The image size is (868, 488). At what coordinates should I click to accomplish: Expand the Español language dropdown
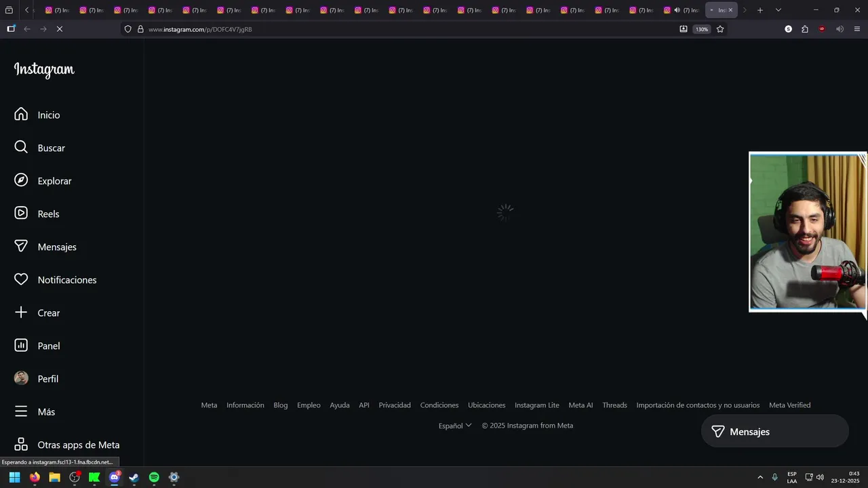[x=455, y=426]
